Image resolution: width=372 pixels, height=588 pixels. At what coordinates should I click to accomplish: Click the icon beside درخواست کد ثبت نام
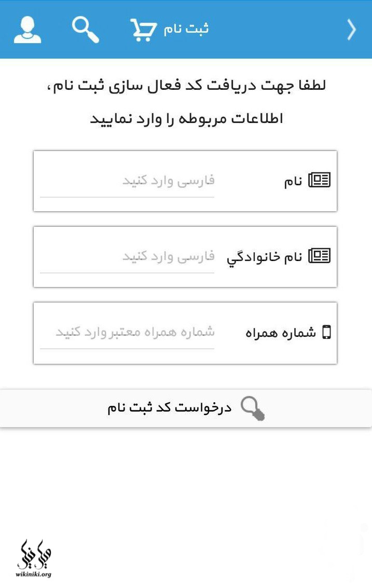(253, 408)
